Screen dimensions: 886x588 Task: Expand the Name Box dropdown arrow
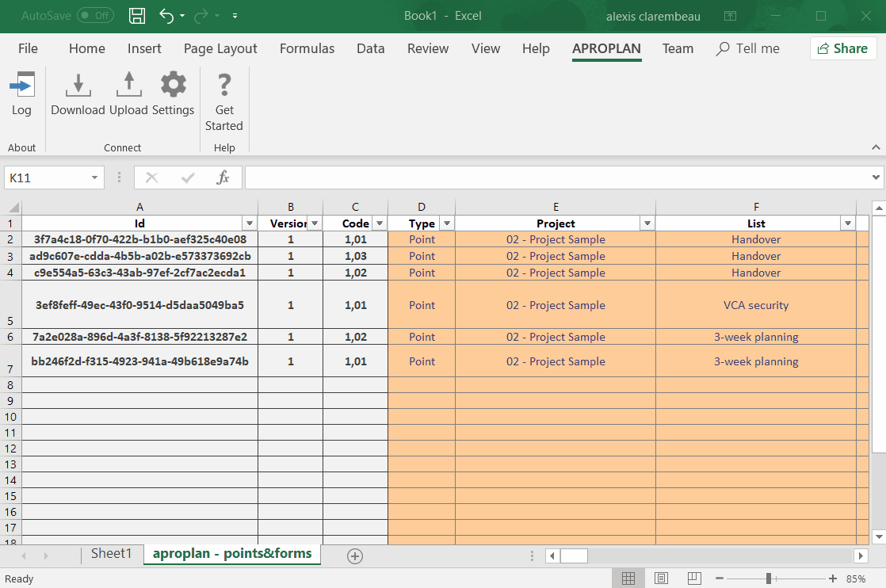pos(95,178)
